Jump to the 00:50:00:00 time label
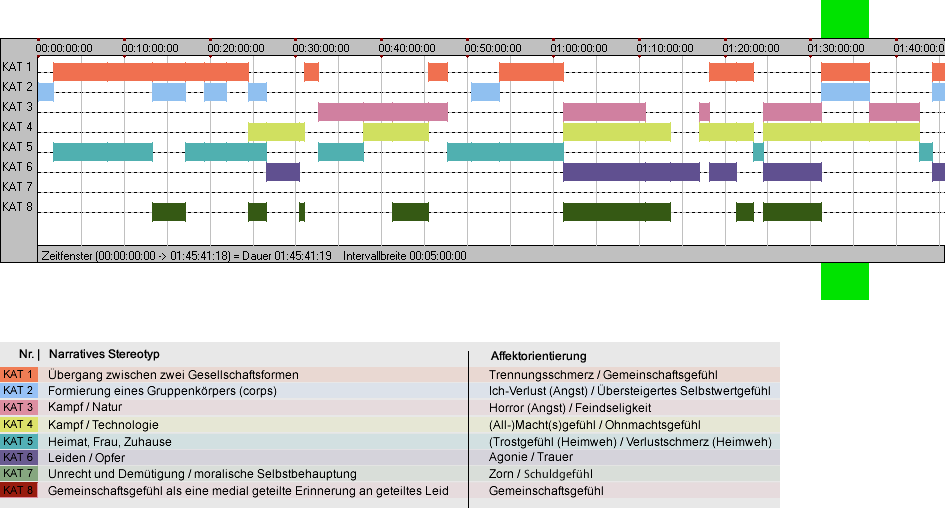The image size is (945, 530). click(493, 48)
